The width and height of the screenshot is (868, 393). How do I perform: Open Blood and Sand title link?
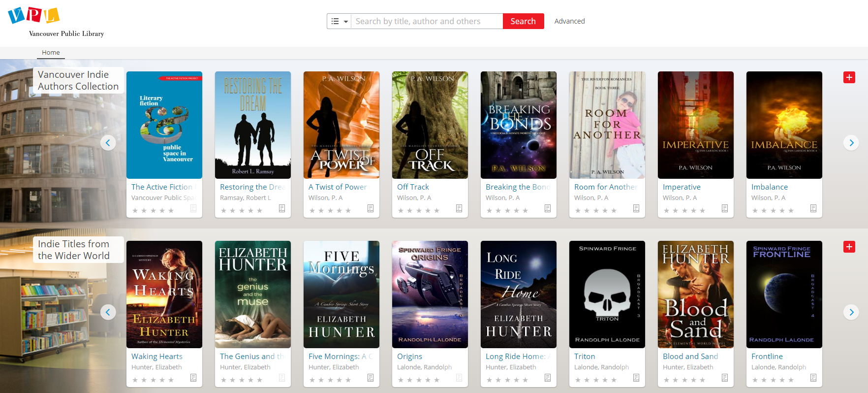click(x=690, y=357)
